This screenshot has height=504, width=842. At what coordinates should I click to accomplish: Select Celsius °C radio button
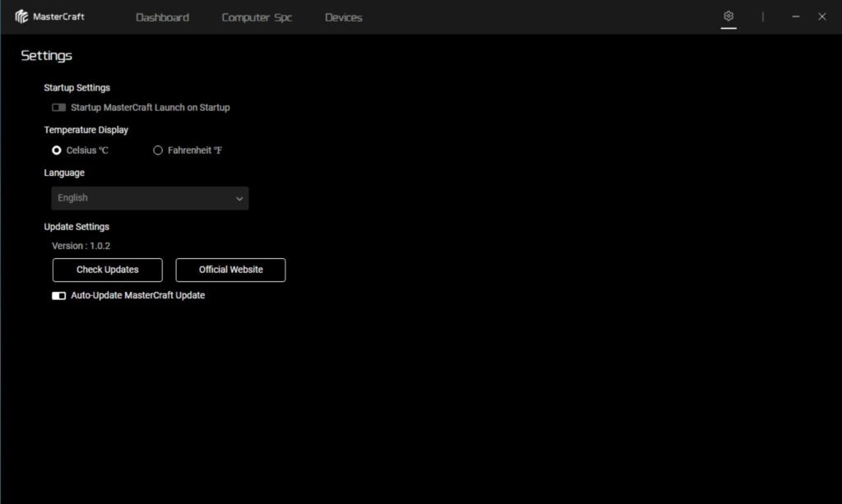coord(57,150)
